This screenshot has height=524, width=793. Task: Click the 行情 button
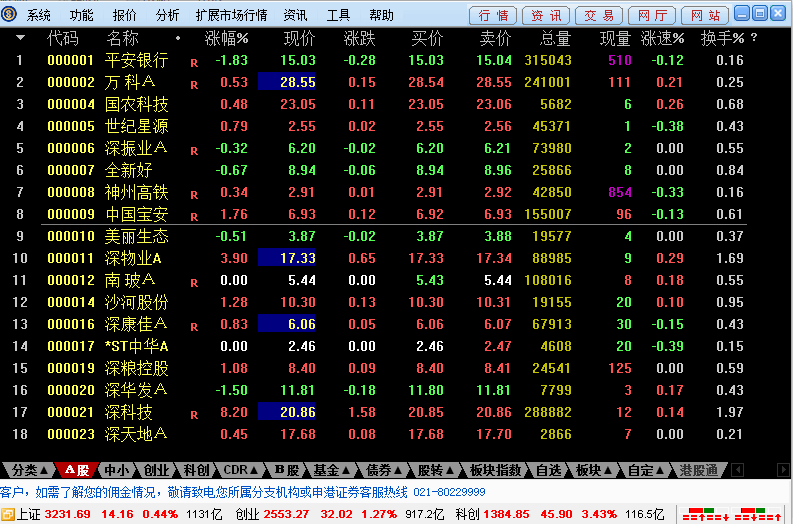493,15
